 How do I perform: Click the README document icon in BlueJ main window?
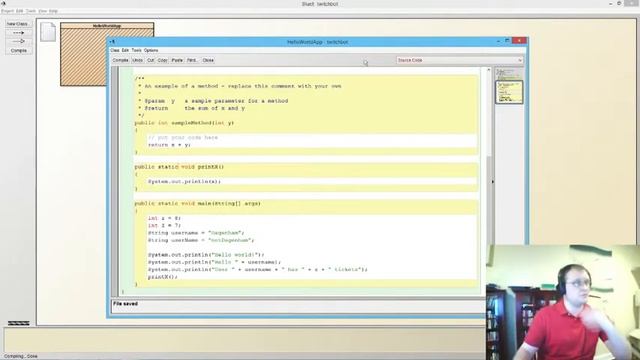click(48, 32)
